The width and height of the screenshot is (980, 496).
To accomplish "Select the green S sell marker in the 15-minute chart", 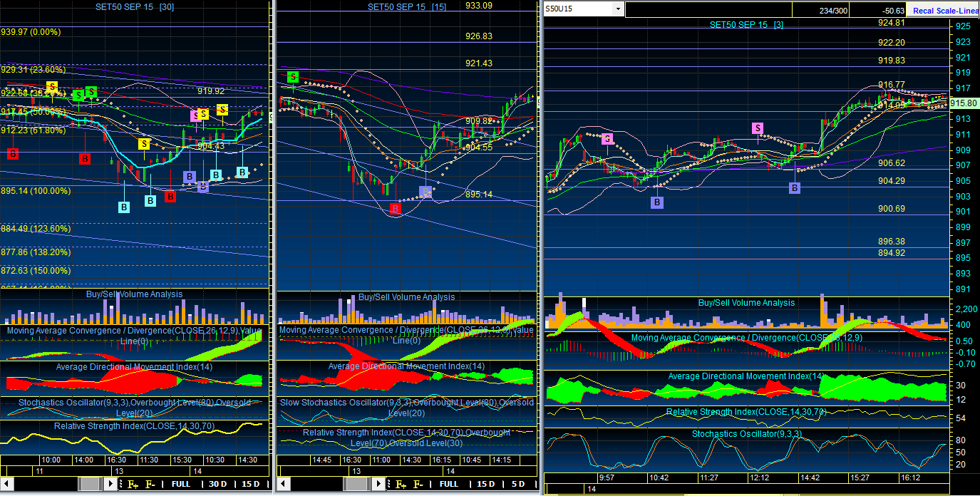I will coord(292,77).
